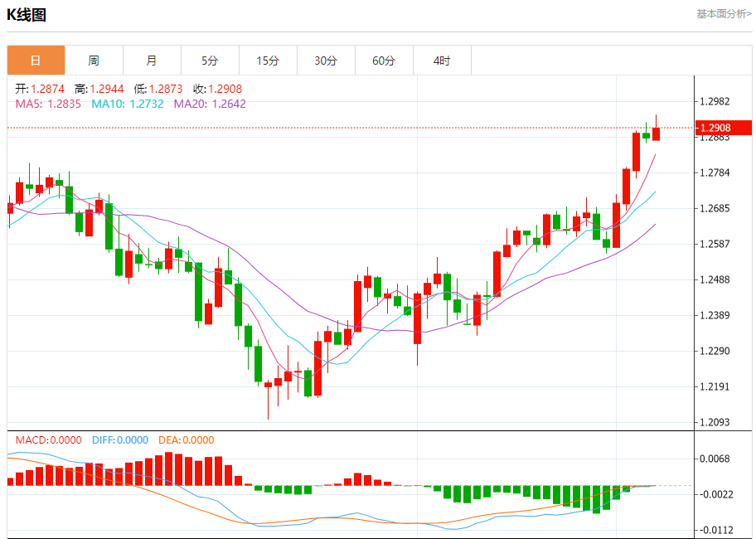Click the MACD value label

coord(48,440)
